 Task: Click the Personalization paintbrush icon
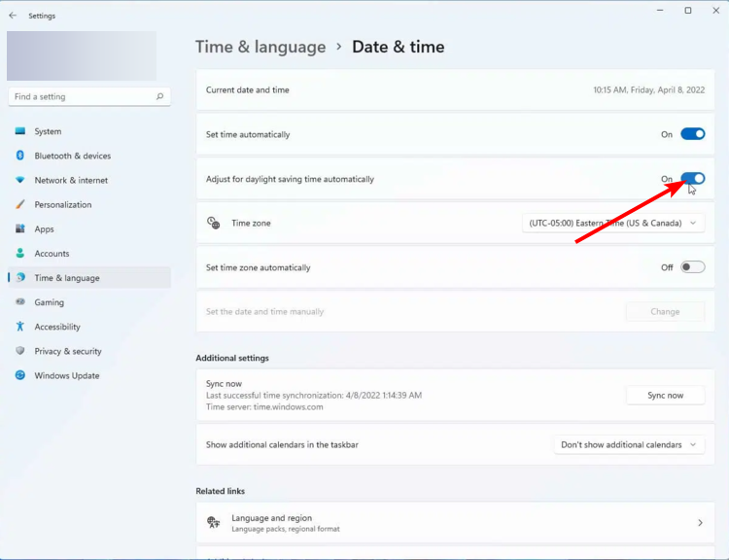(x=20, y=204)
